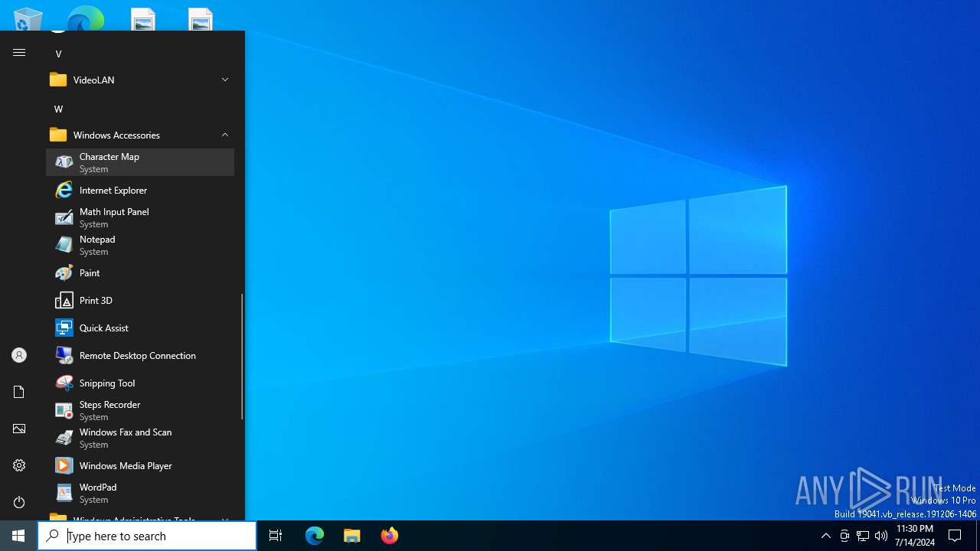
Task: Open Windows Fax and Scan
Action: 140,438
